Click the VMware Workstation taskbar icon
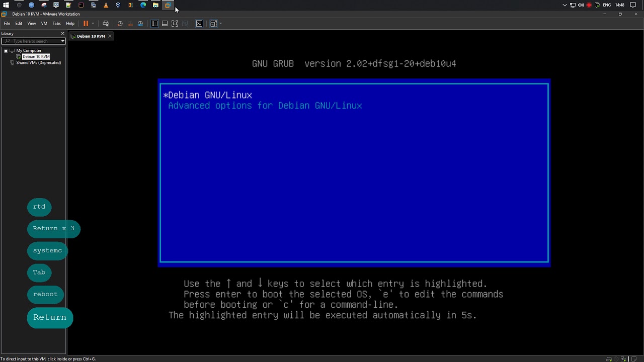 (168, 5)
